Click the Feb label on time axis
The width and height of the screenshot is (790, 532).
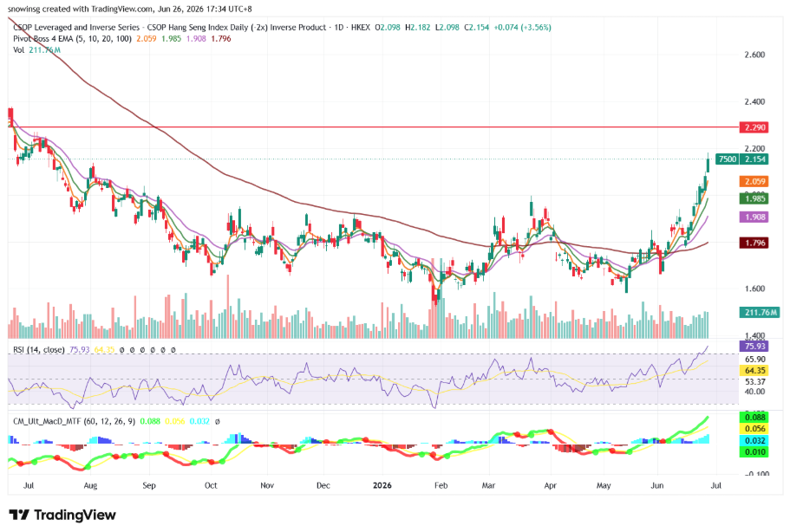pyautogui.click(x=441, y=486)
